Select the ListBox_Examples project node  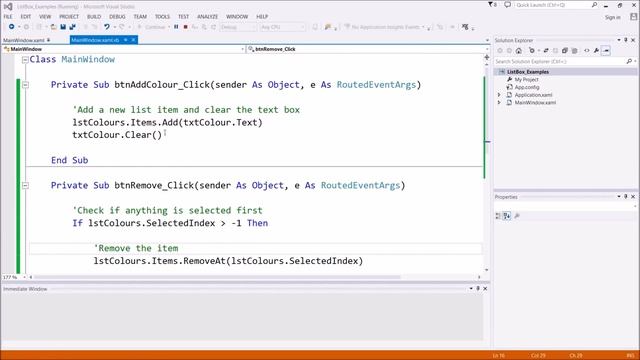pos(528,72)
